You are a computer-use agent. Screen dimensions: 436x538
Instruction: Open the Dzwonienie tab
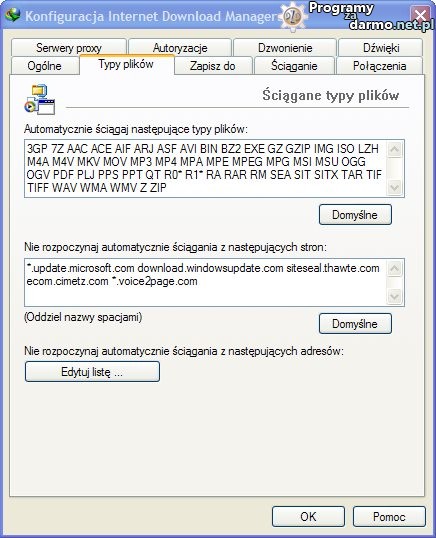[x=285, y=48]
